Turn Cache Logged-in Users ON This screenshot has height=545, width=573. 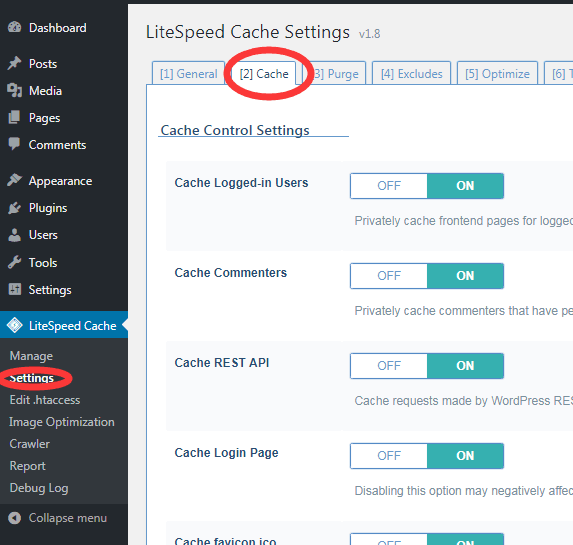[x=465, y=186]
